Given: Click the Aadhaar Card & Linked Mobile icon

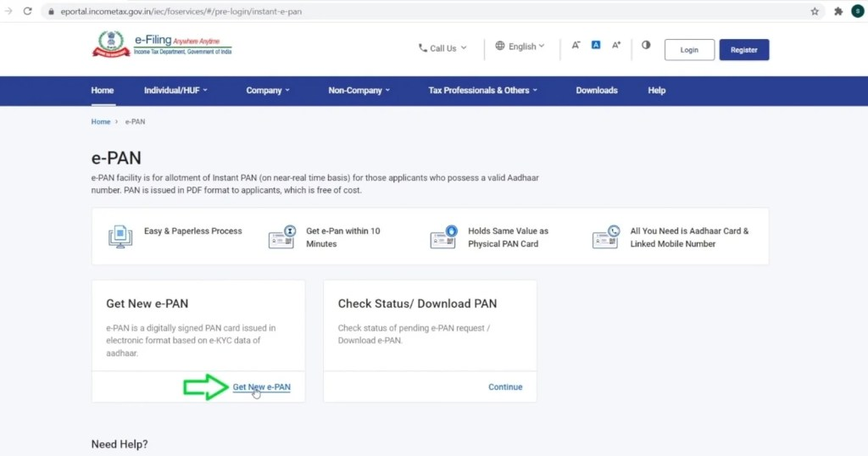Looking at the screenshot, I should click(x=606, y=236).
